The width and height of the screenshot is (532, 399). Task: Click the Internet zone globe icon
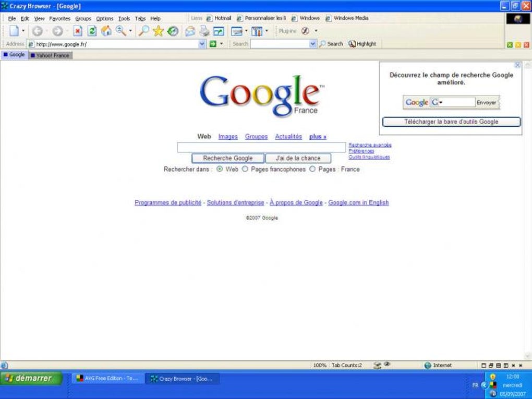428,365
